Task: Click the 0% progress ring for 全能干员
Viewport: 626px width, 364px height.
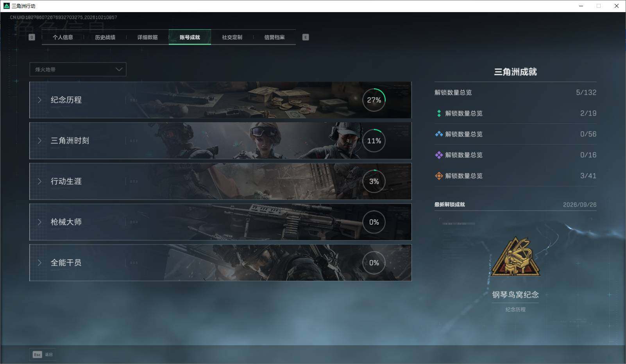Action: 374,262
